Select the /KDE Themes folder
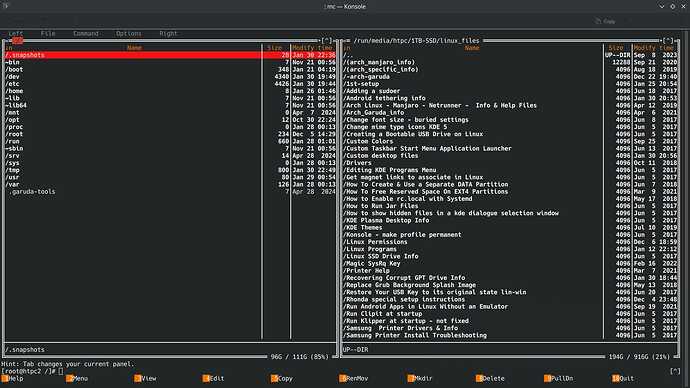This screenshot has height=388, width=690. 510,227
